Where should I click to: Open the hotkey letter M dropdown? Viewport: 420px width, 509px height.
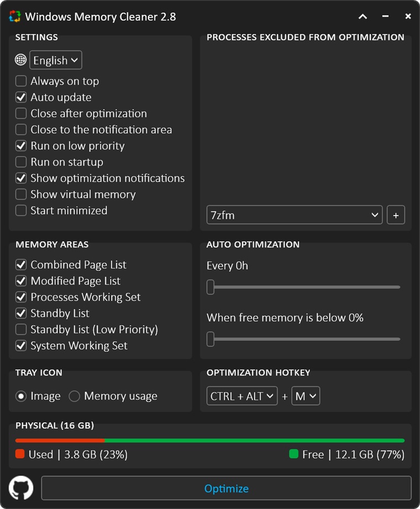306,396
